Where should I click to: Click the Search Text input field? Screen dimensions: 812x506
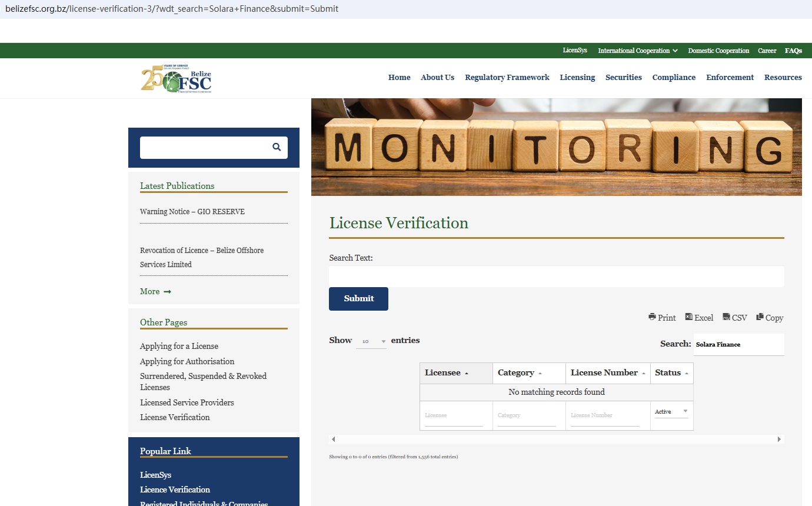(556, 277)
